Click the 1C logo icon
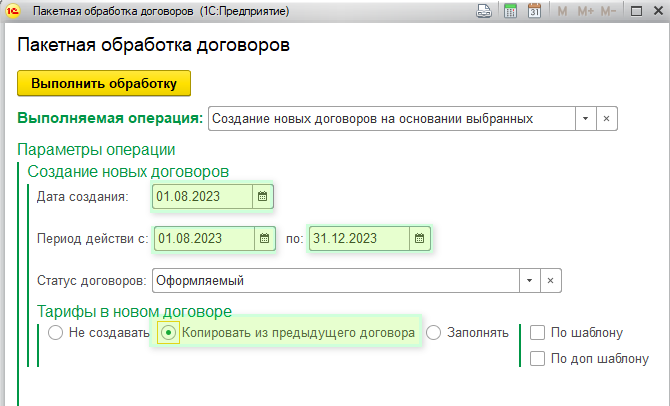The height and width of the screenshot is (406, 670). pos(14,12)
